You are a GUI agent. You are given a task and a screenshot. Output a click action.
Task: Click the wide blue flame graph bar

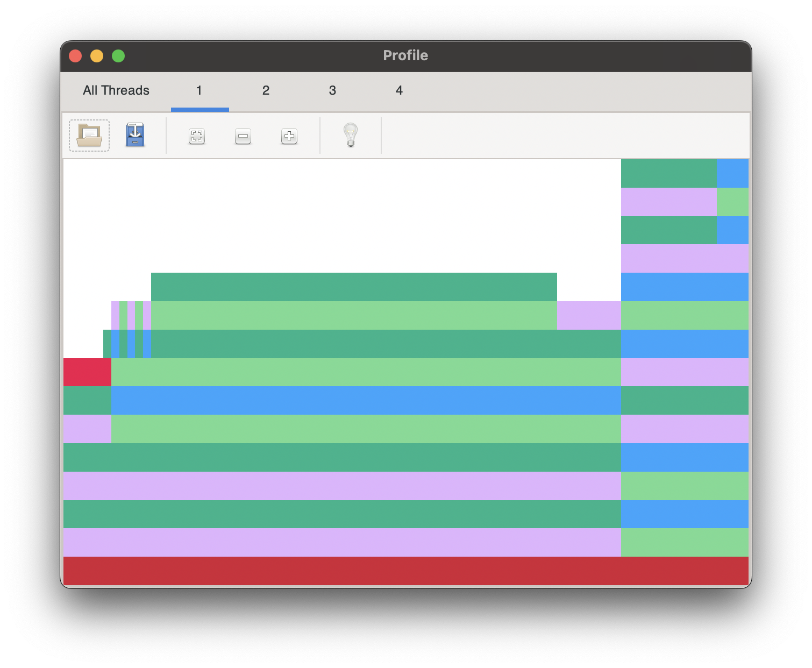click(x=366, y=400)
